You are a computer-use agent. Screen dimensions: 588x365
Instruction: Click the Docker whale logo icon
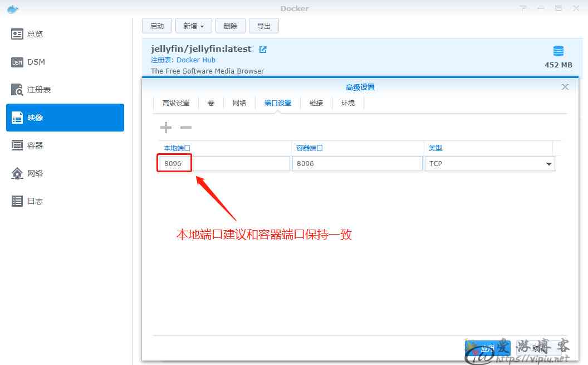pyautogui.click(x=13, y=9)
